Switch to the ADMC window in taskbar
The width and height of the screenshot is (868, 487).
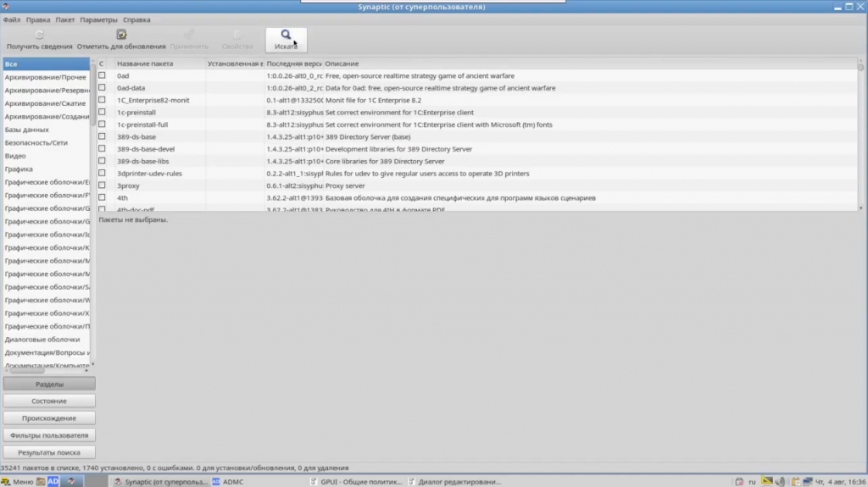click(228, 481)
